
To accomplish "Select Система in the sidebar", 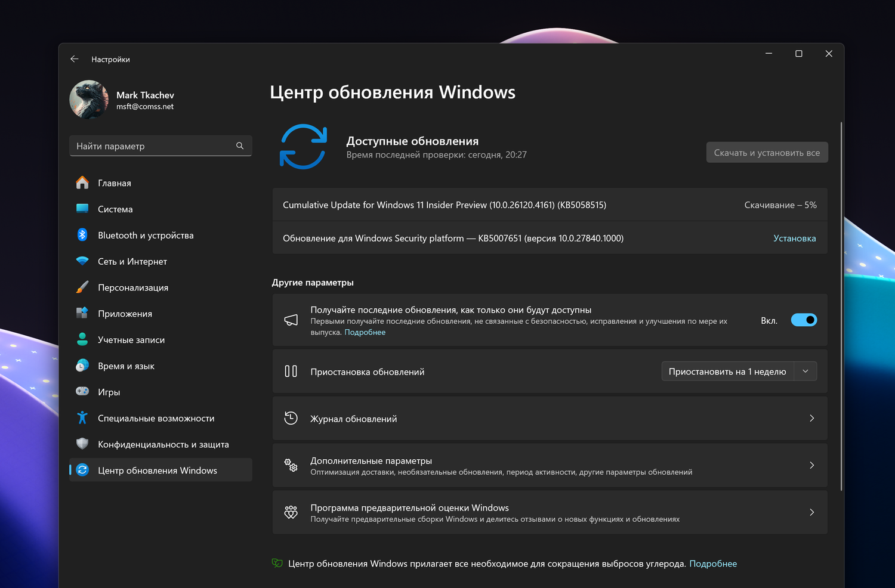I will 115,209.
